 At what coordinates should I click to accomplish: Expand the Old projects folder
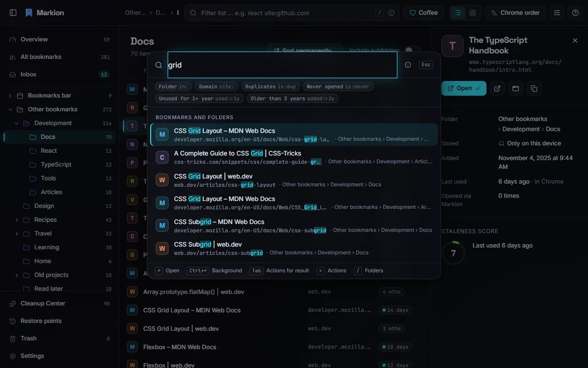[17, 275]
